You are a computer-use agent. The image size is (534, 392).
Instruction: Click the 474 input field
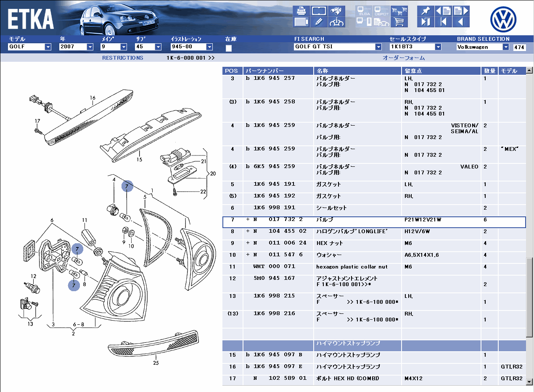click(519, 47)
